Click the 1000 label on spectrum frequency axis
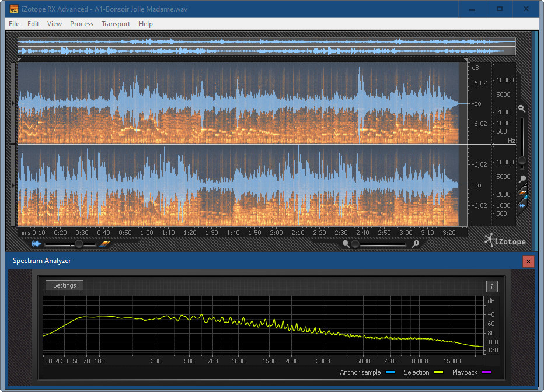 (238, 361)
